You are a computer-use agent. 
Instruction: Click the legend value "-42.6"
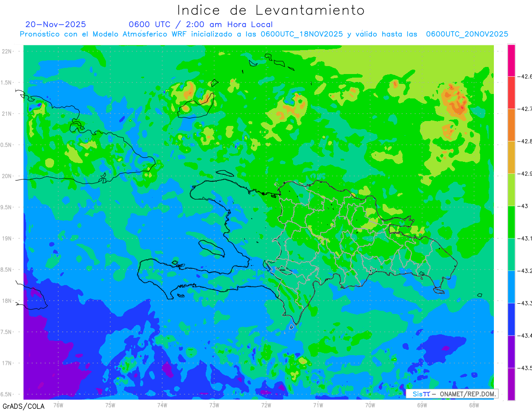[x=525, y=76]
